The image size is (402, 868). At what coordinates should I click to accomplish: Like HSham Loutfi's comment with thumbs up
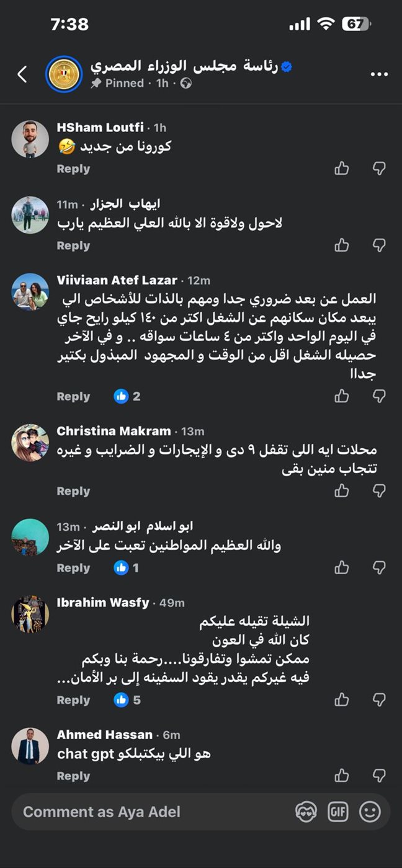[x=342, y=169]
